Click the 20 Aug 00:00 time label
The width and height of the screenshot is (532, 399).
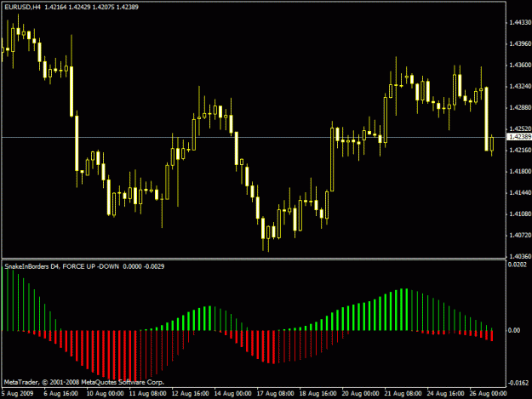(x=360, y=394)
